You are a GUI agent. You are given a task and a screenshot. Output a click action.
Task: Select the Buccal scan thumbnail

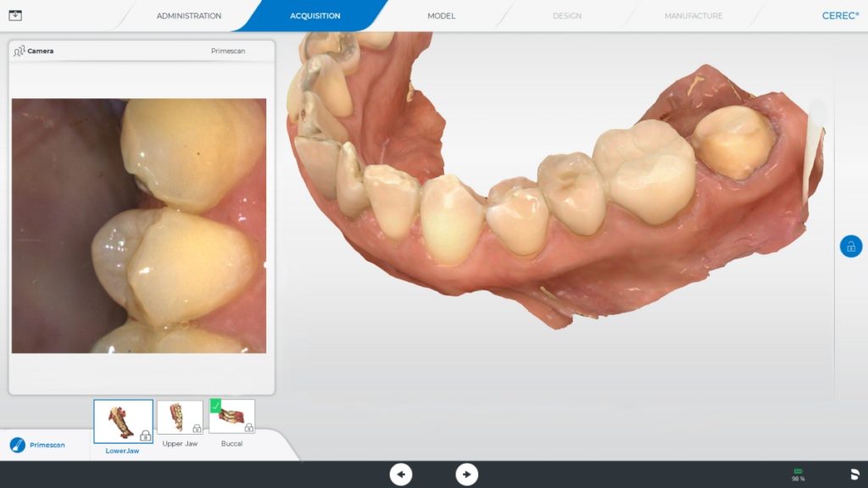tap(233, 418)
